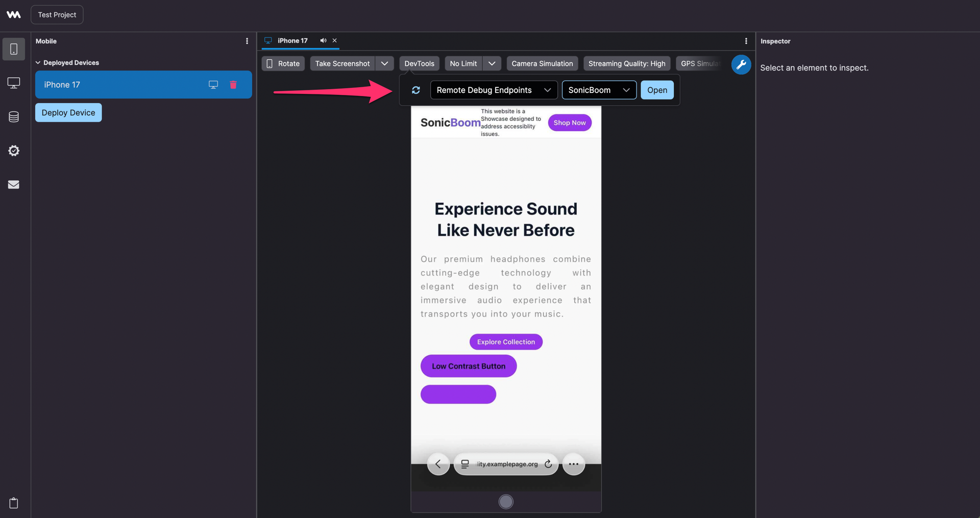Open device view three-dot menu
The width and height of the screenshot is (980, 518).
click(x=746, y=41)
